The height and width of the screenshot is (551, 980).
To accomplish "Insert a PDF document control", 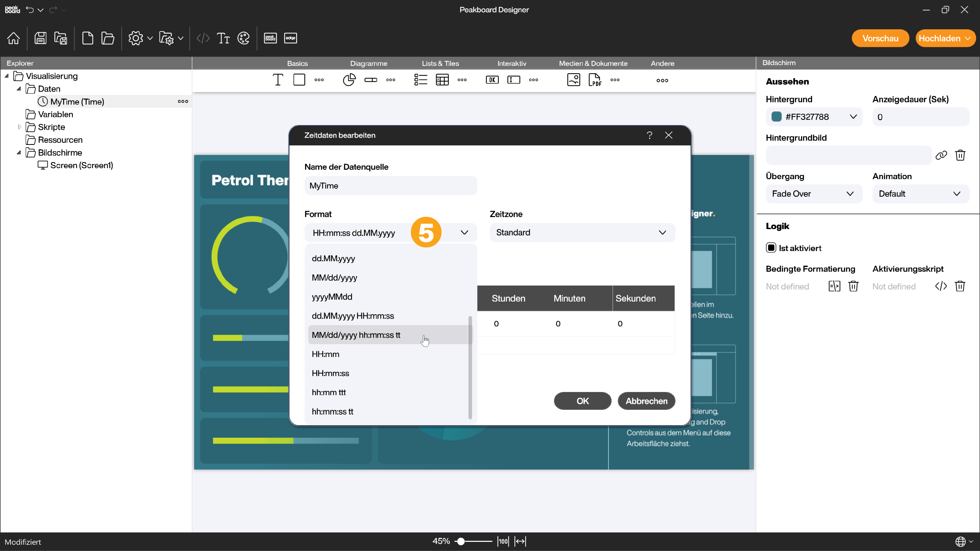I will (x=595, y=80).
